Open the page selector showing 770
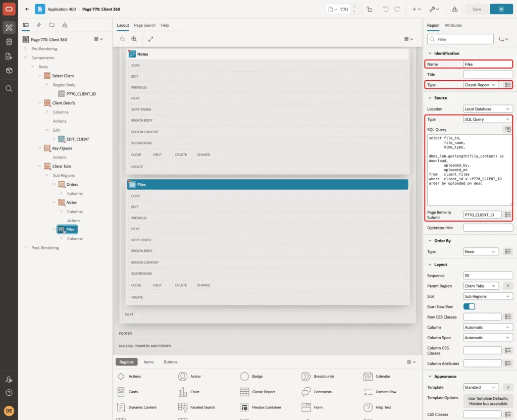517x420 pixels. tap(338, 9)
